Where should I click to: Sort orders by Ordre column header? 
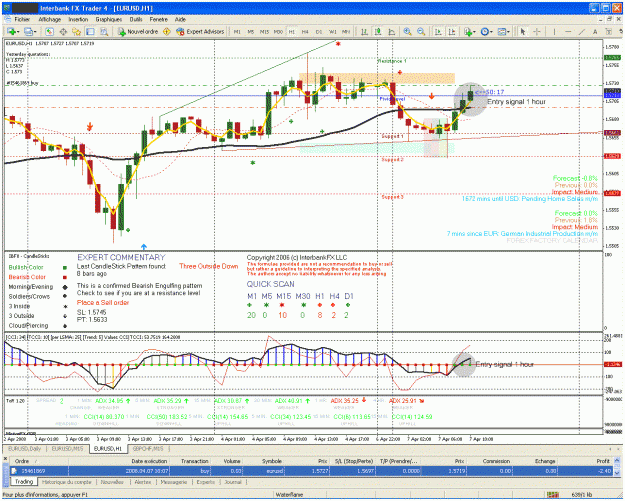[x=39, y=461]
